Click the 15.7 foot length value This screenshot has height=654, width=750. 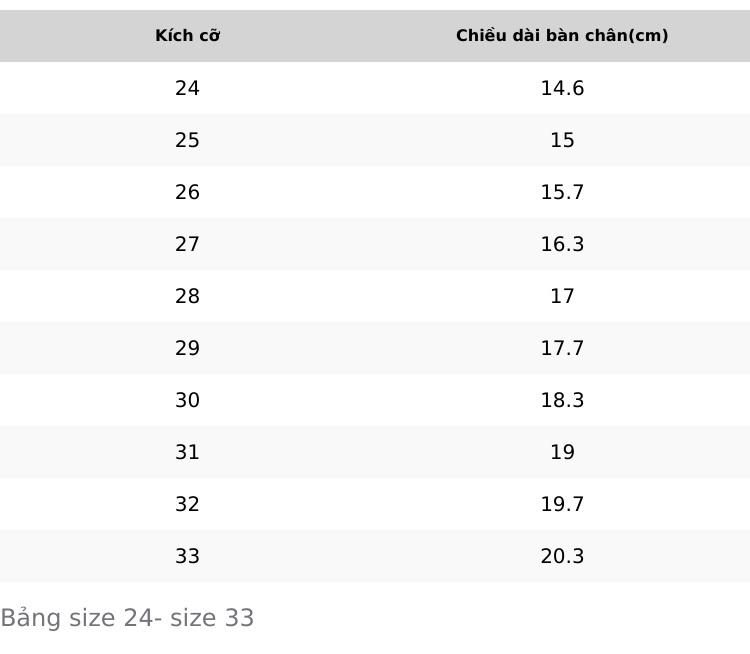(x=562, y=192)
